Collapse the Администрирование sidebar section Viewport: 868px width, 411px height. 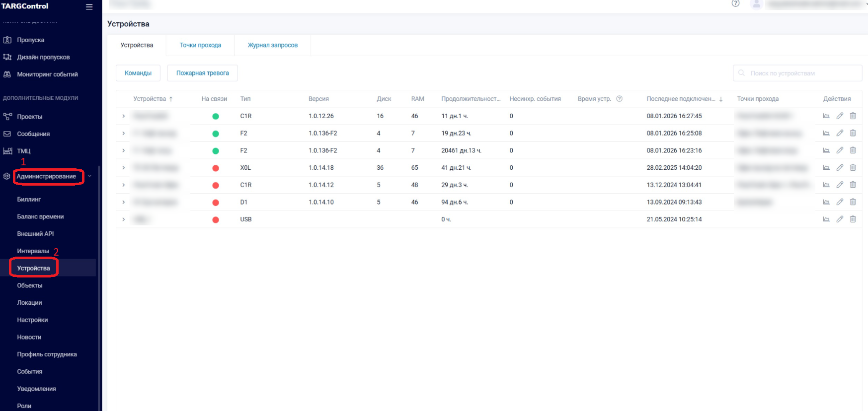point(89,176)
